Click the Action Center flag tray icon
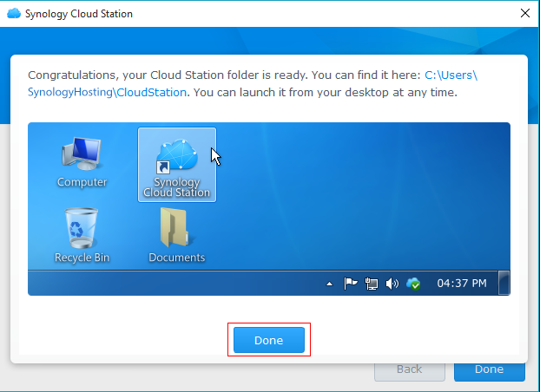 351,284
